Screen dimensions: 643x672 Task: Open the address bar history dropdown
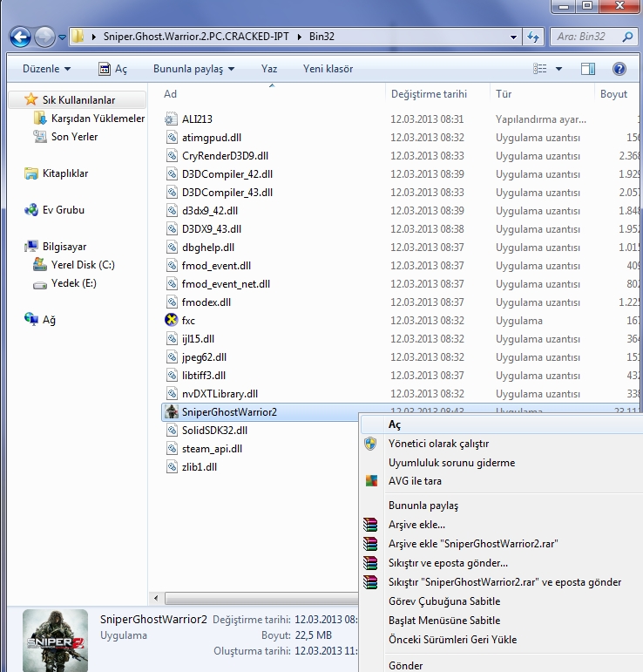tap(513, 37)
